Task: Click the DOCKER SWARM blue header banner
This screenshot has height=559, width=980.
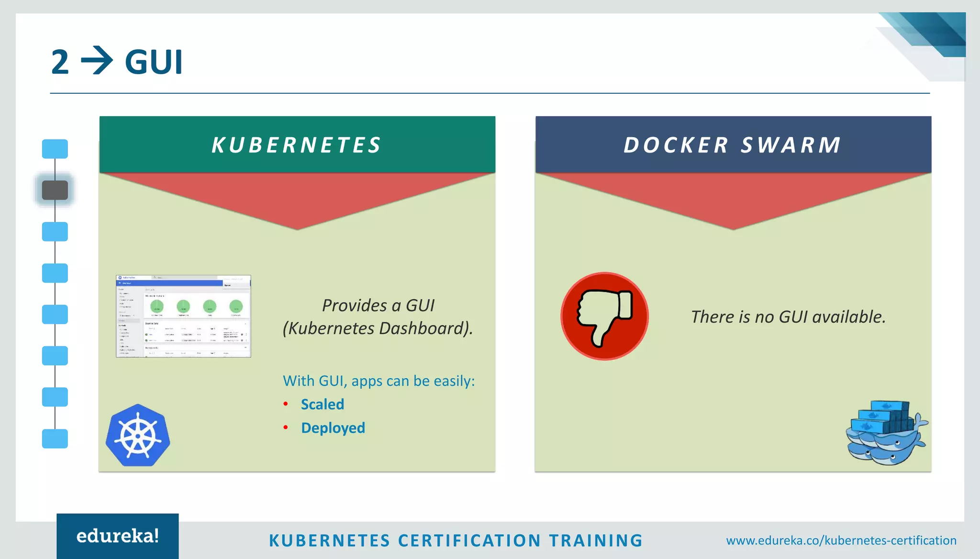Action: pyautogui.click(x=733, y=144)
